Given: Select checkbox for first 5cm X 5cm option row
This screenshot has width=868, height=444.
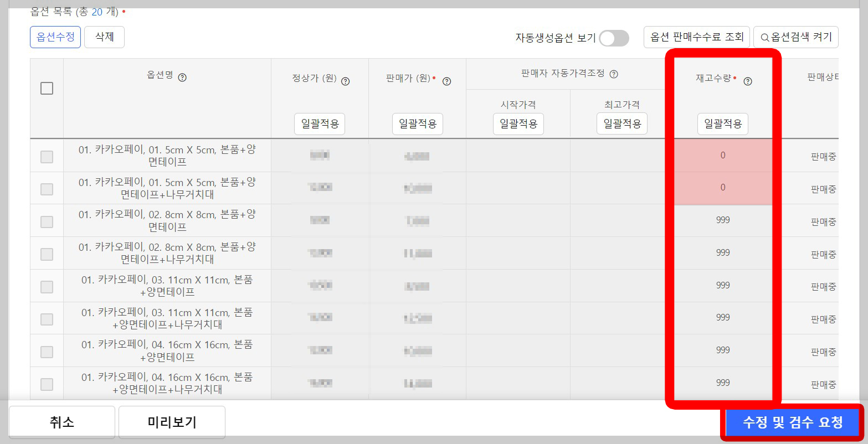Looking at the screenshot, I should coord(47,156).
